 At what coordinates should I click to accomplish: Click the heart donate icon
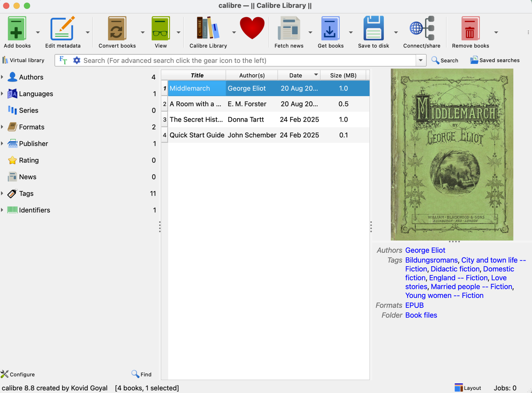252,28
